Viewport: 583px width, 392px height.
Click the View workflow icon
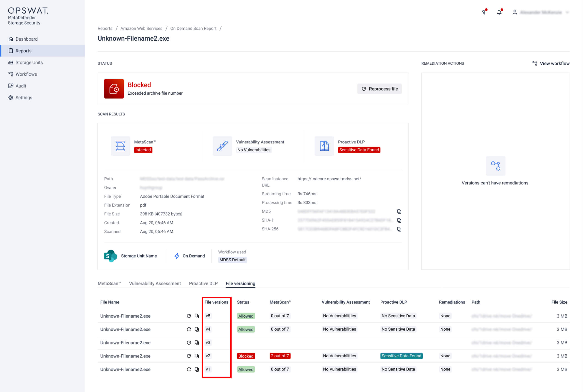[x=535, y=63]
